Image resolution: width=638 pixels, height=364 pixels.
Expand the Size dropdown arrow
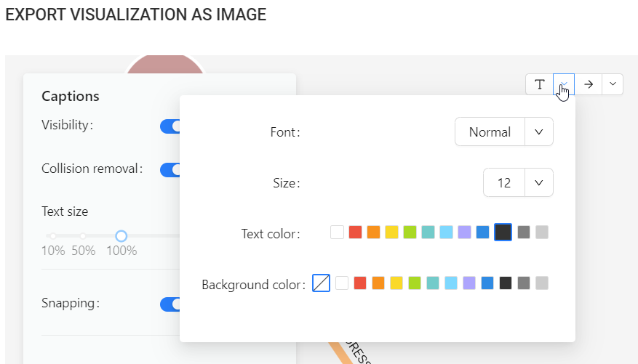pos(539,183)
